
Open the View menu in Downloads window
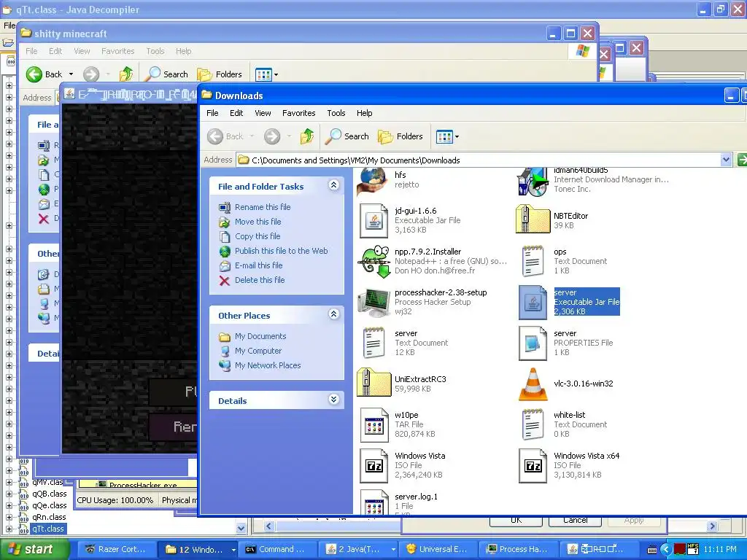coord(263,113)
